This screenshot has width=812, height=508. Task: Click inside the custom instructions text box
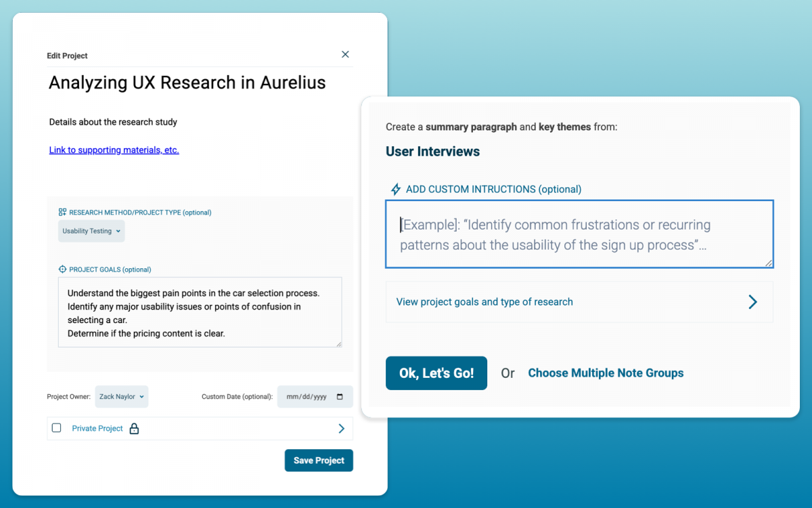point(579,234)
